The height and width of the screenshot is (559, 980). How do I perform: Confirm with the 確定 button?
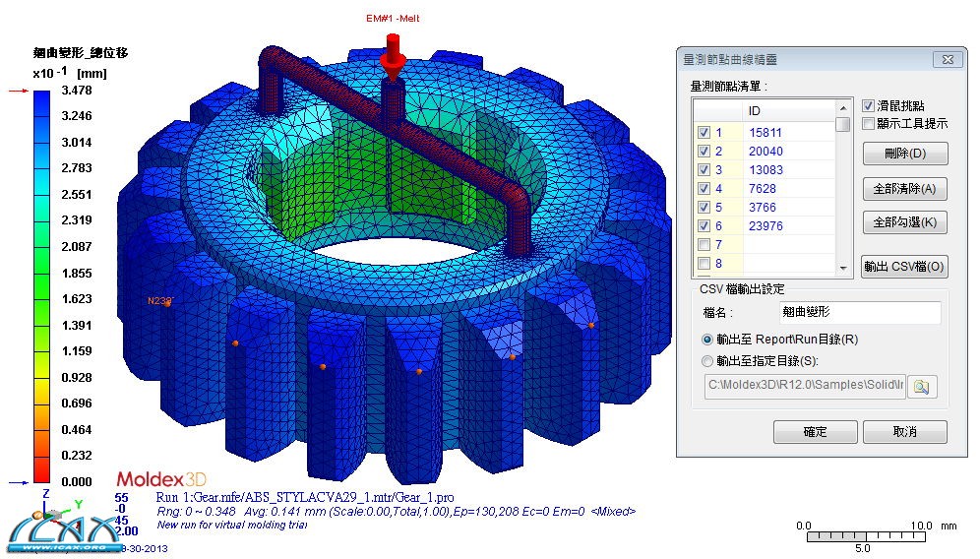point(815,431)
